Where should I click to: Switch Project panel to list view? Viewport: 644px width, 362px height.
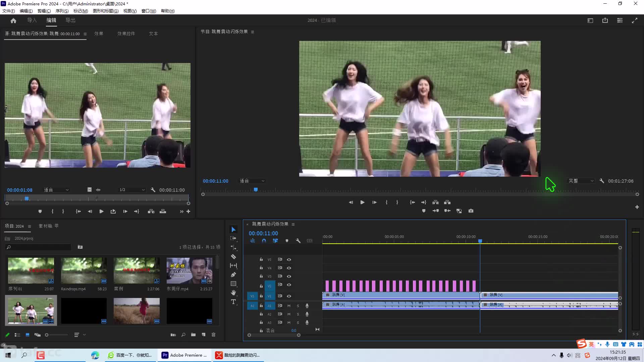click(17, 335)
